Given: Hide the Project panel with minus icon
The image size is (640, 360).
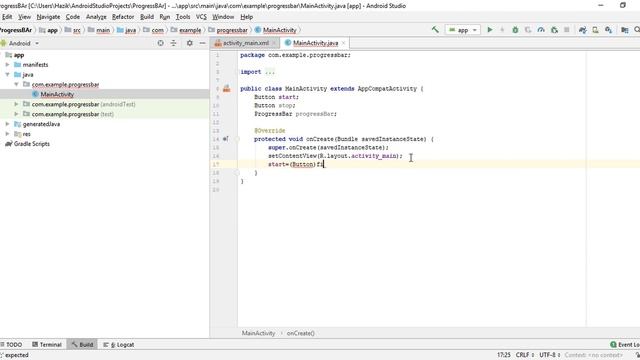Looking at the screenshot, I should tap(202, 43).
